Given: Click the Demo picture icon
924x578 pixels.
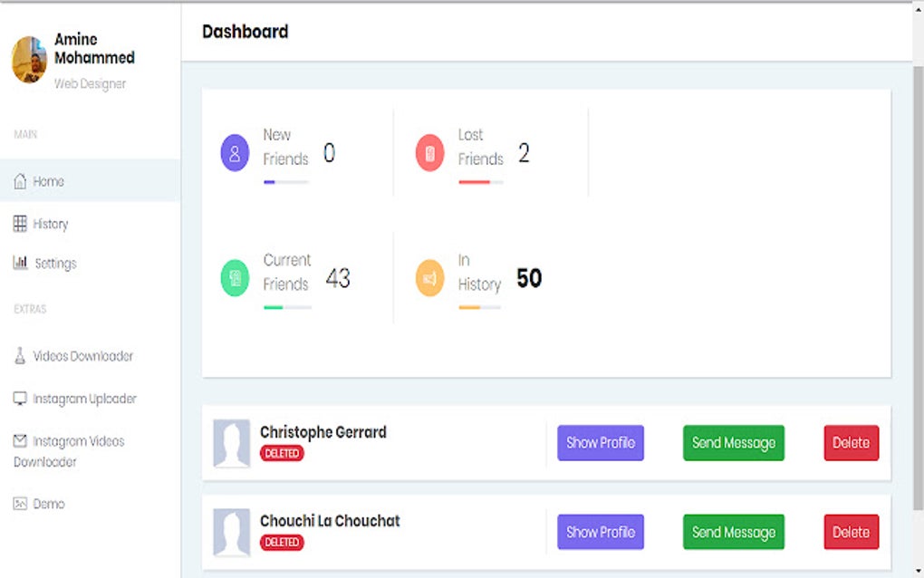Looking at the screenshot, I should (x=20, y=503).
